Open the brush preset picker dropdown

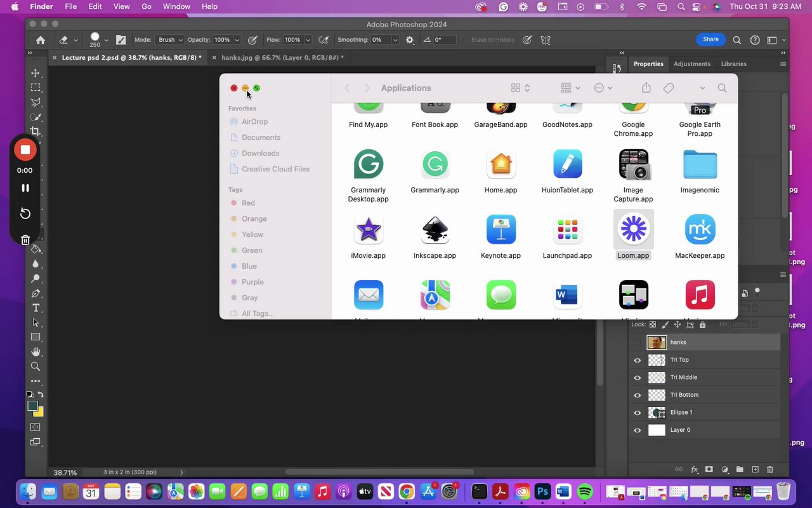(x=106, y=40)
